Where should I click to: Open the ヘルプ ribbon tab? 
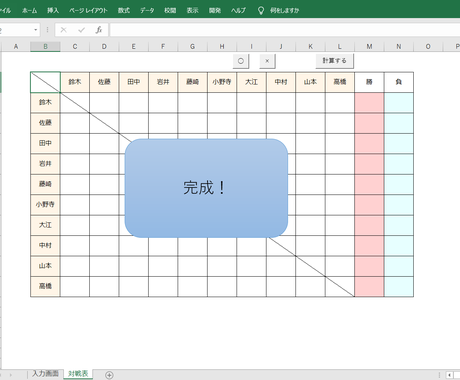coord(238,10)
